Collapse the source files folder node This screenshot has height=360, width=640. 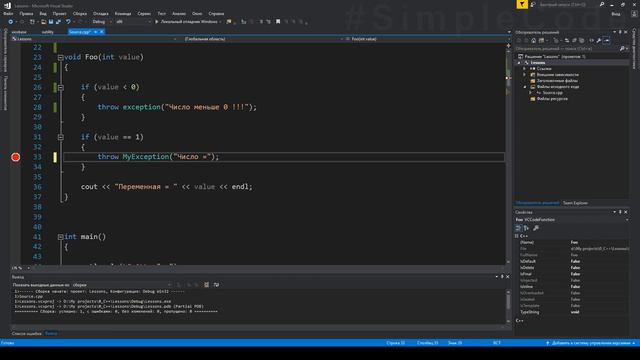point(525,87)
